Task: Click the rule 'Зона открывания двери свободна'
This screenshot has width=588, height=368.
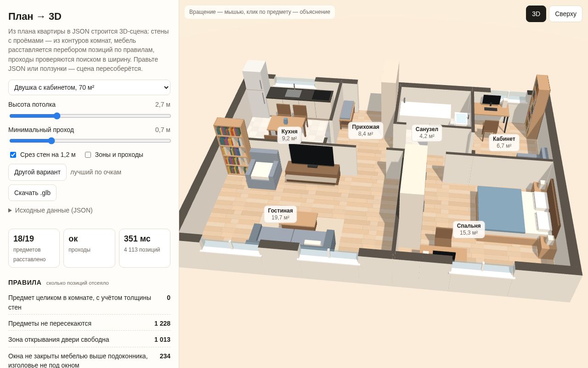Action: pyautogui.click(x=89, y=339)
